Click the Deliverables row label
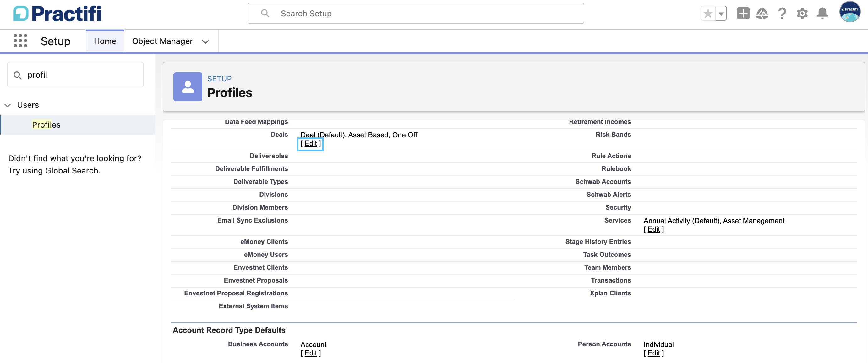Viewport: 868px width, 363px height. pyautogui.click(x=269, y=156)
